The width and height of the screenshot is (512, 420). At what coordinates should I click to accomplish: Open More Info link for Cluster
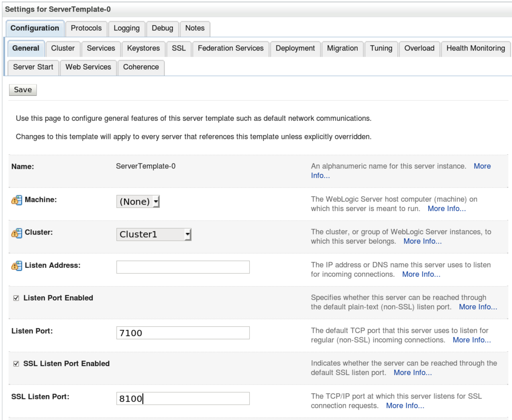(x=423, y=242)
